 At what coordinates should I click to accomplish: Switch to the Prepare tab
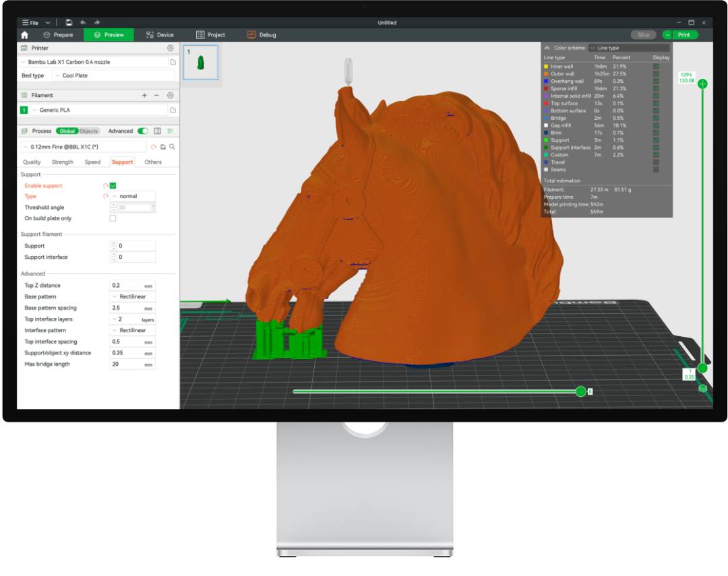[x=58, y=35]
